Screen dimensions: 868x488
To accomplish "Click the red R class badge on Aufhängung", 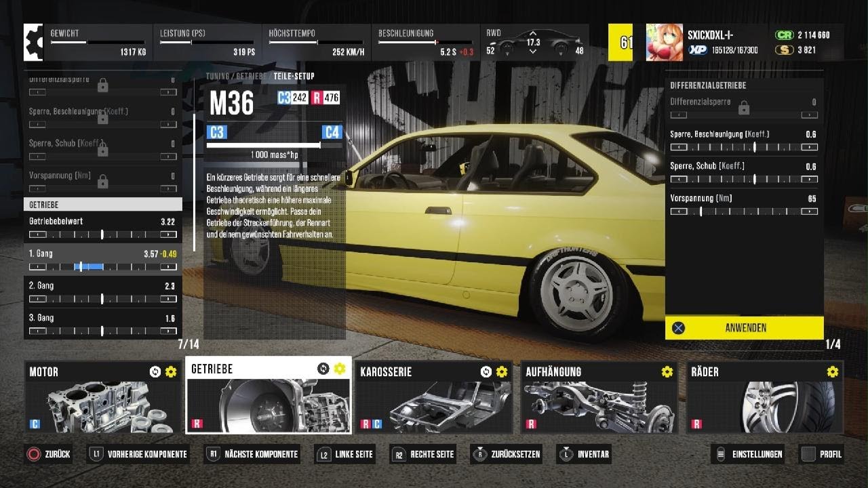I will [x=531, y=424].
